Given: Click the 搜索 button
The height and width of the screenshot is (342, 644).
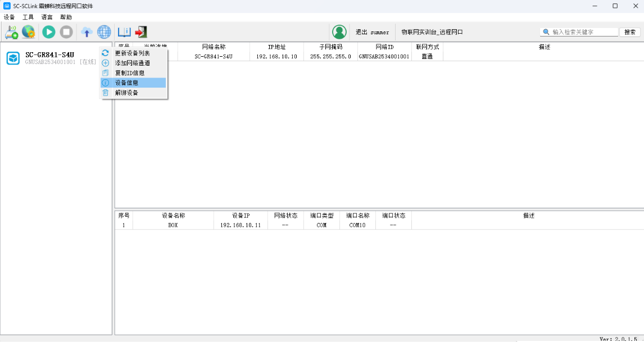Looking at the screenshot, I should pyautogui.click(x=630, y=32).
